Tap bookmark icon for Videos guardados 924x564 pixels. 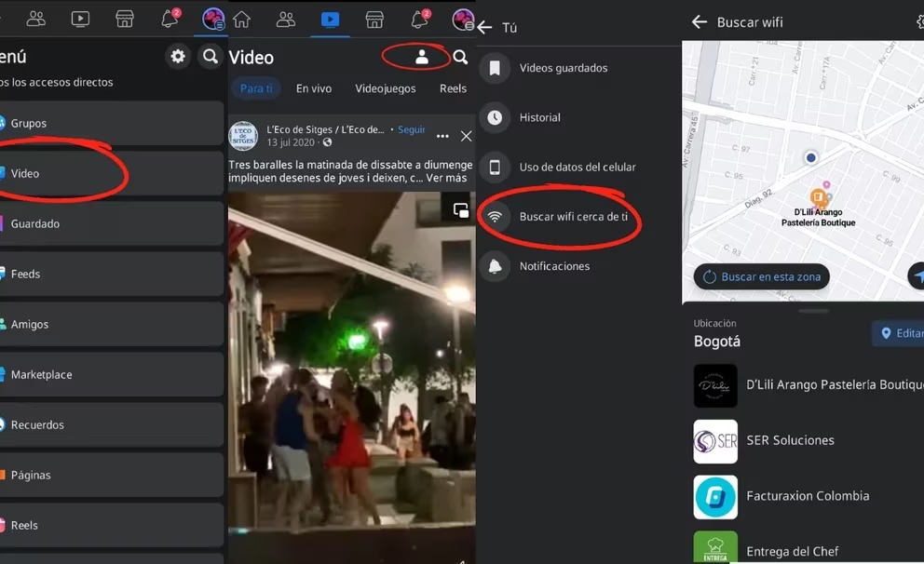click(x=495, y=68)
